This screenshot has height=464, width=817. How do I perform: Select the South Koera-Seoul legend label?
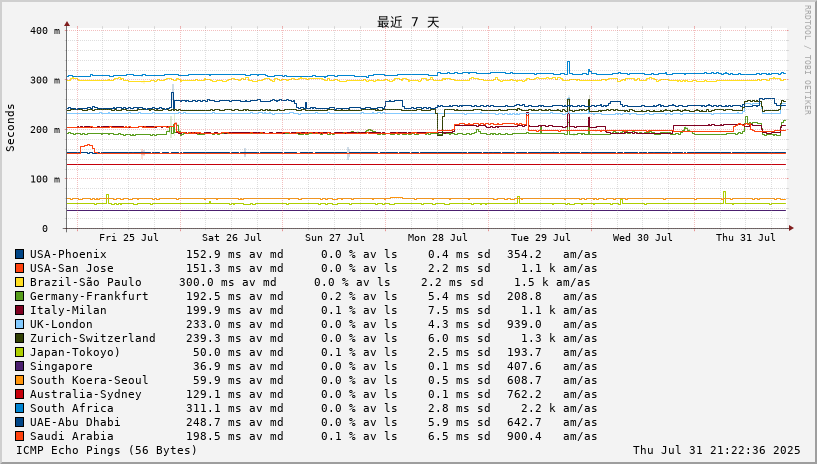click(89, 381)
